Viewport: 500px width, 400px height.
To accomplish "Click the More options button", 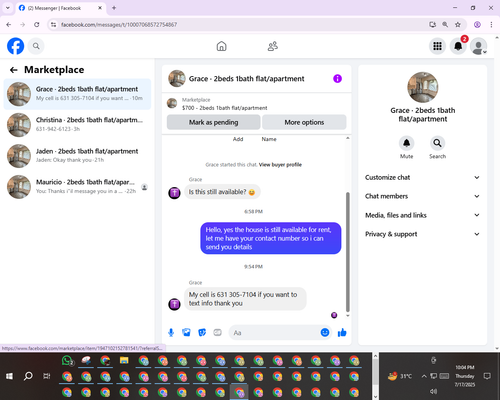I will click(304, 122).
